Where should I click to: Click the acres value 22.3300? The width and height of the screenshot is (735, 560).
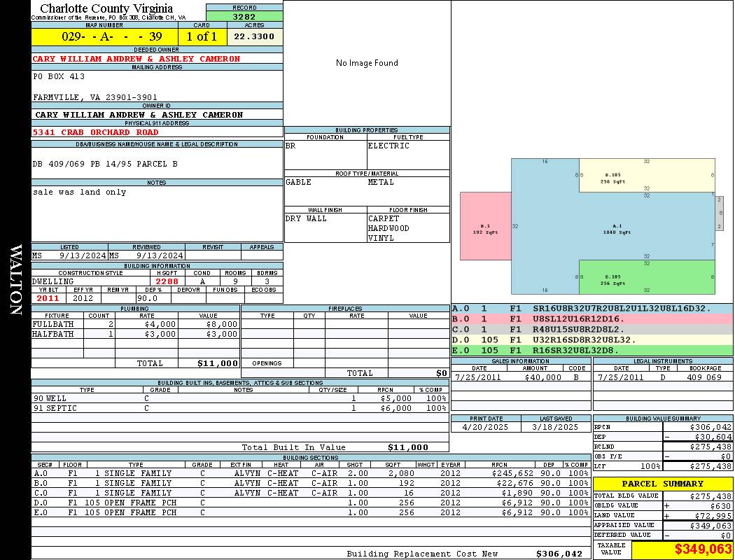pyautogui.click(x=255, y=36)
